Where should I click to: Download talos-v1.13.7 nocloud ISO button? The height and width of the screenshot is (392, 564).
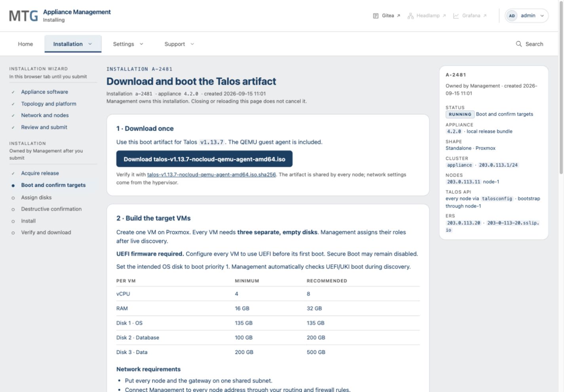click(204, 159)
